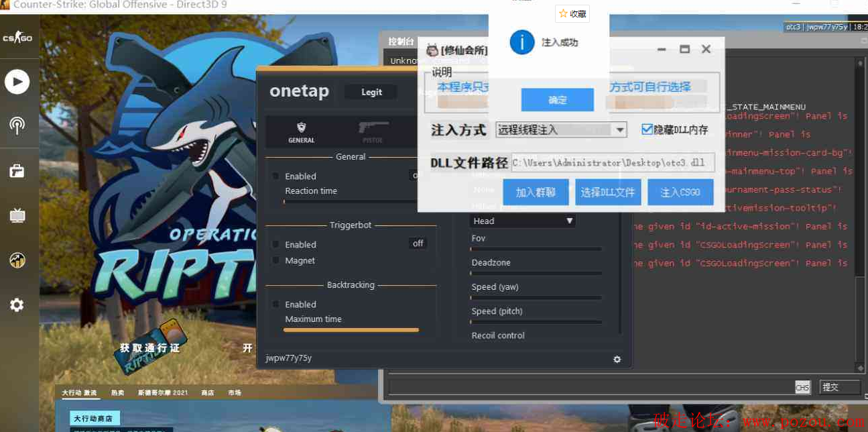Switch to 热卖 tab
This screenshot has width=868, height=432.
coord(118,392)
